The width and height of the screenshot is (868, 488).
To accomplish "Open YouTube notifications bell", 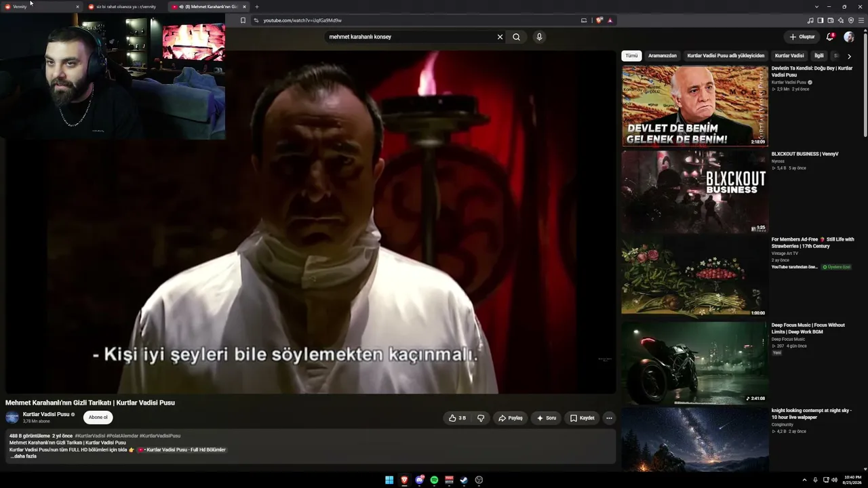I will click(830, 37).
